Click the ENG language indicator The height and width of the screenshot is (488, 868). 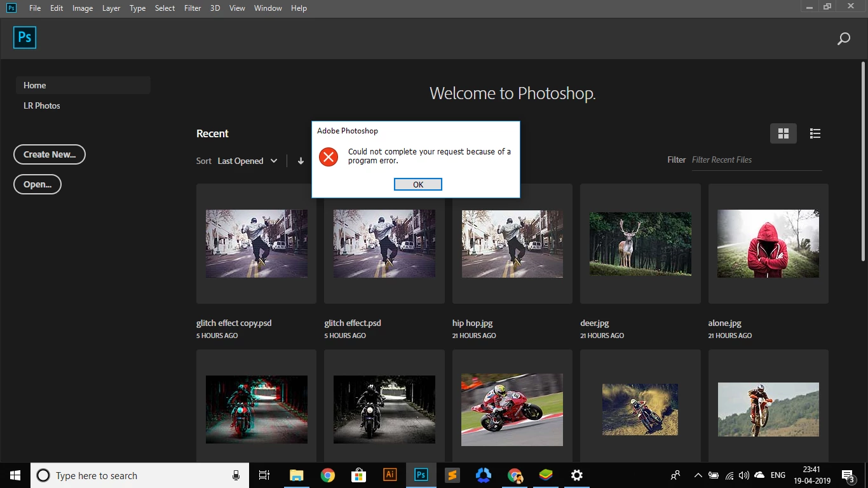point(778,475)
